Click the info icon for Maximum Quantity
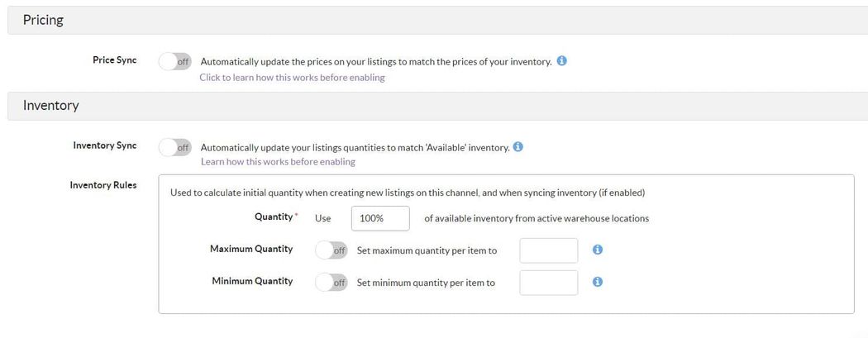This screenshot has width=868, height=338. [598, 250]
